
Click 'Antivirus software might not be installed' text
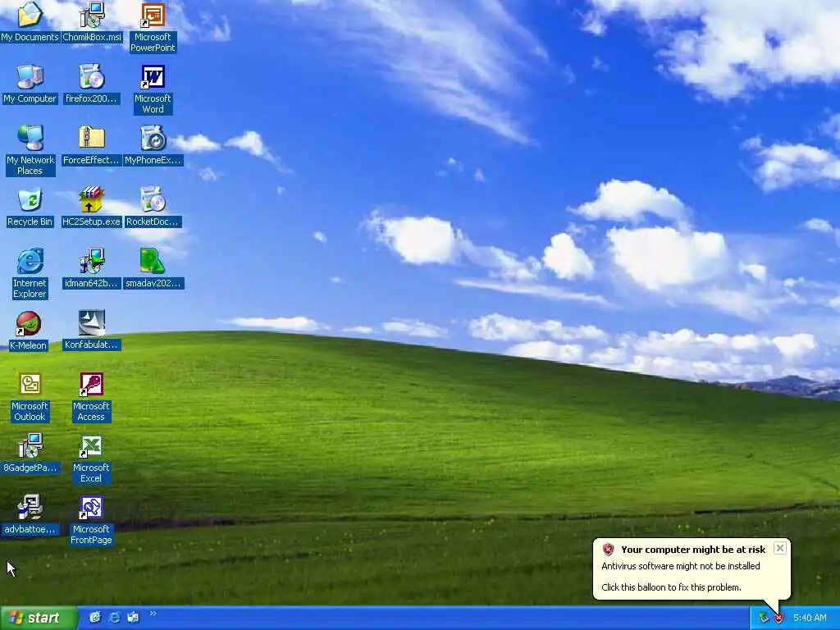coord(680,566)
